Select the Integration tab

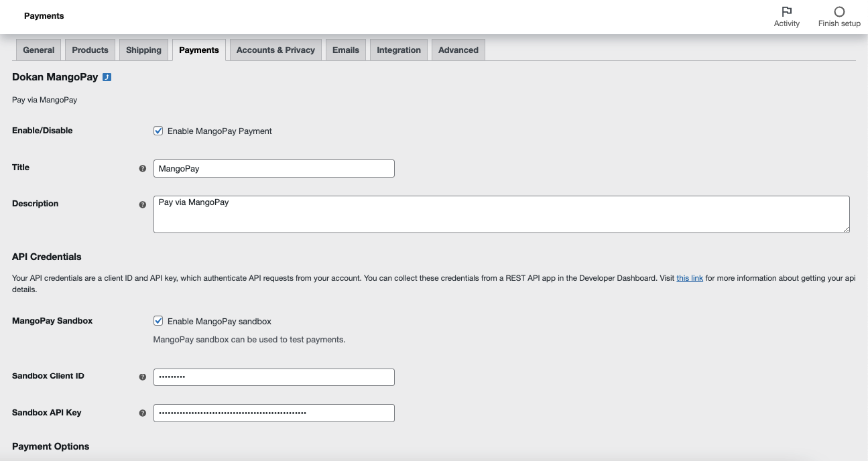398,49
